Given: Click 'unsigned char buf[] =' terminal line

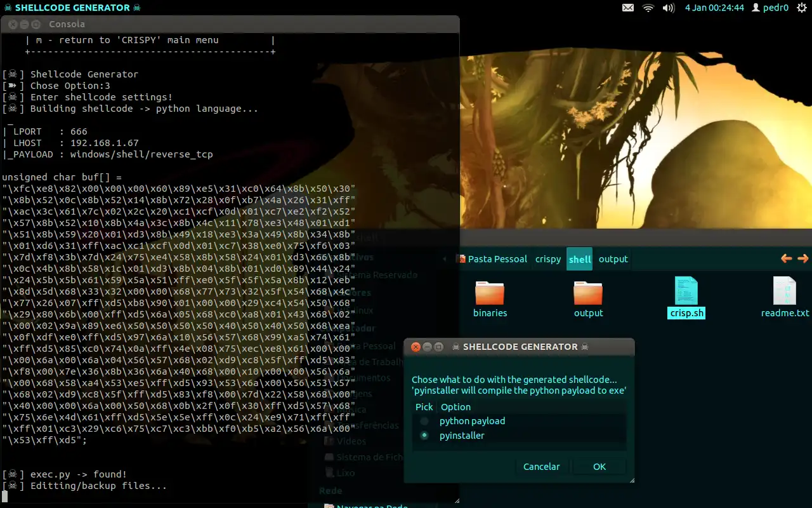Looking at the screenshot, I should tap(62, 177).
